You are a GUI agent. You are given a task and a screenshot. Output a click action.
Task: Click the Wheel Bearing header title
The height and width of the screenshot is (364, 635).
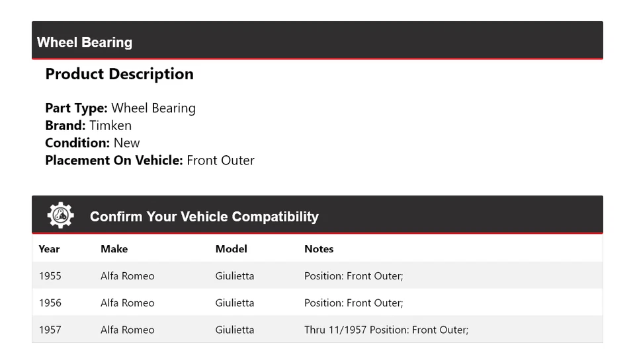(85, 42)
